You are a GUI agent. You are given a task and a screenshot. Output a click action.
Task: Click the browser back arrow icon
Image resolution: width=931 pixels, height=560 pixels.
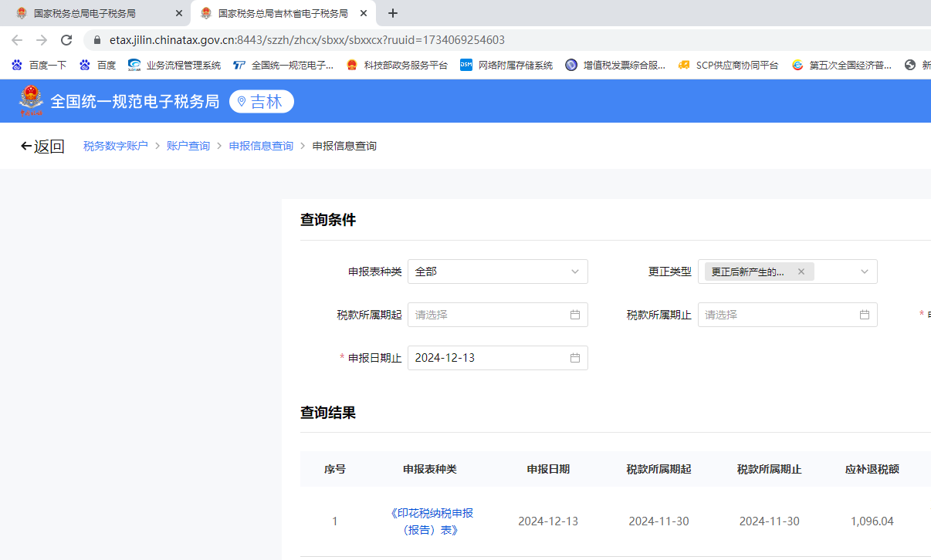click(x=17, y=40)
